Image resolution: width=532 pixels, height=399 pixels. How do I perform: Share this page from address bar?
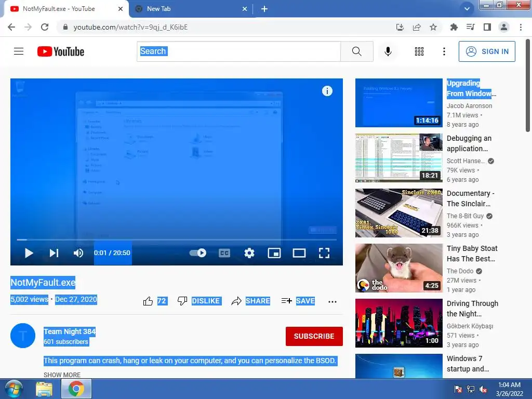417,27
